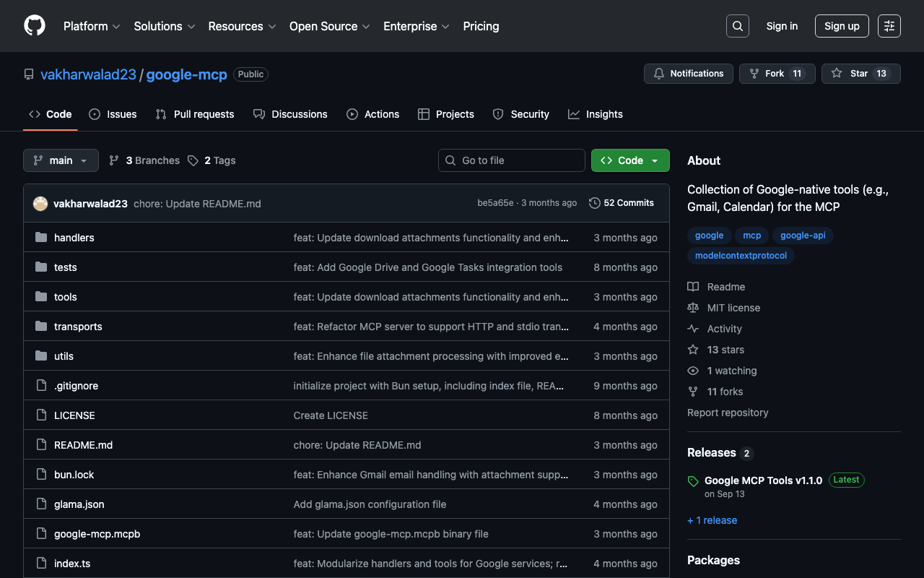Image resolution: width=924 pixels, height=578 pixels.
Task: Click the Sign up button
Action: 842,26
